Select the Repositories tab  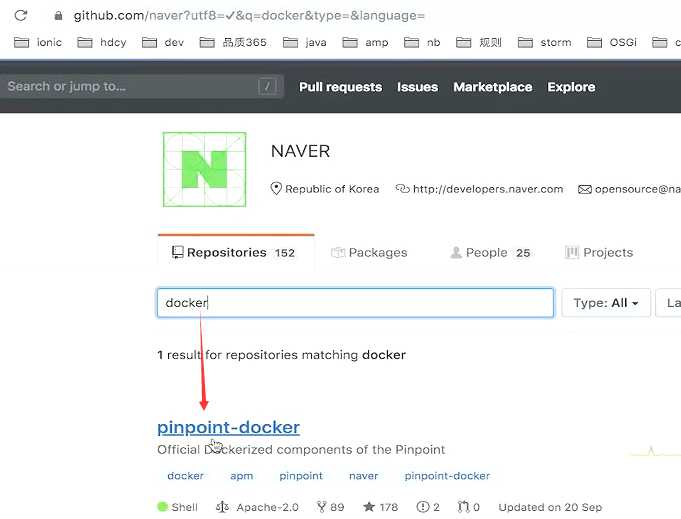coord(236,252)
